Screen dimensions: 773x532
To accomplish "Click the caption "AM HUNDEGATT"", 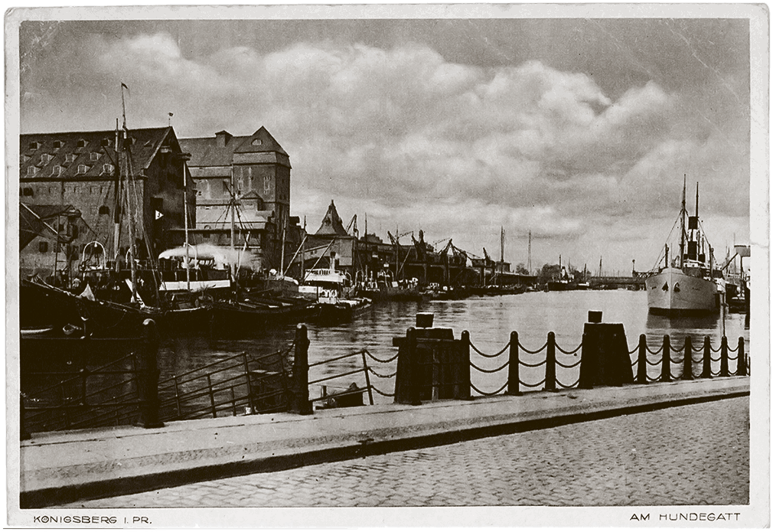I will point(685,517).
